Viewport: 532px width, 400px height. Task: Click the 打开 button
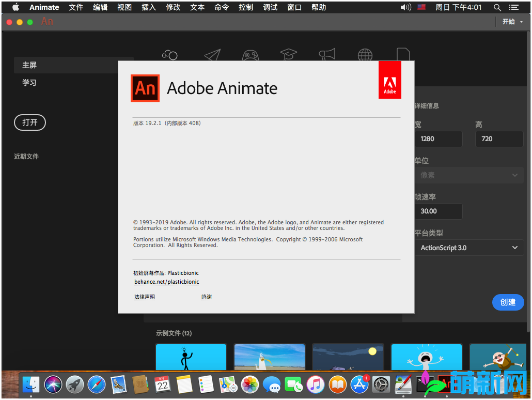click(x=30, y=122)
